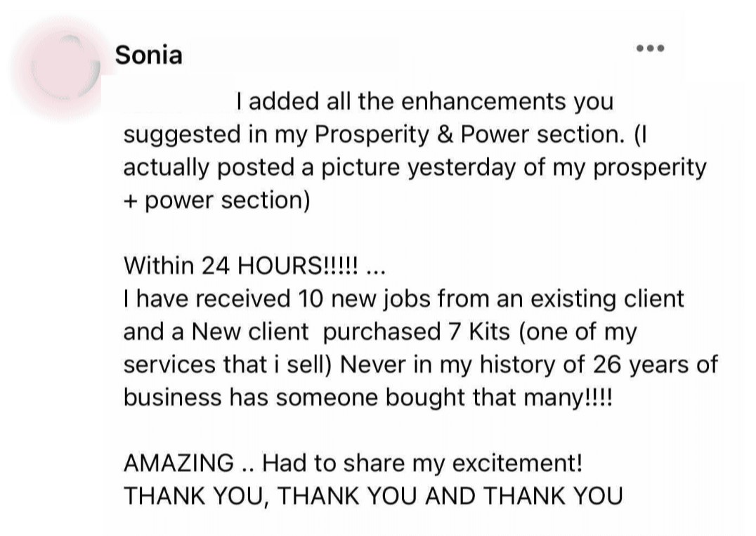Click the 'THANK YOU, THANK YOU AND THANK YOU' line

pos(372,496)
